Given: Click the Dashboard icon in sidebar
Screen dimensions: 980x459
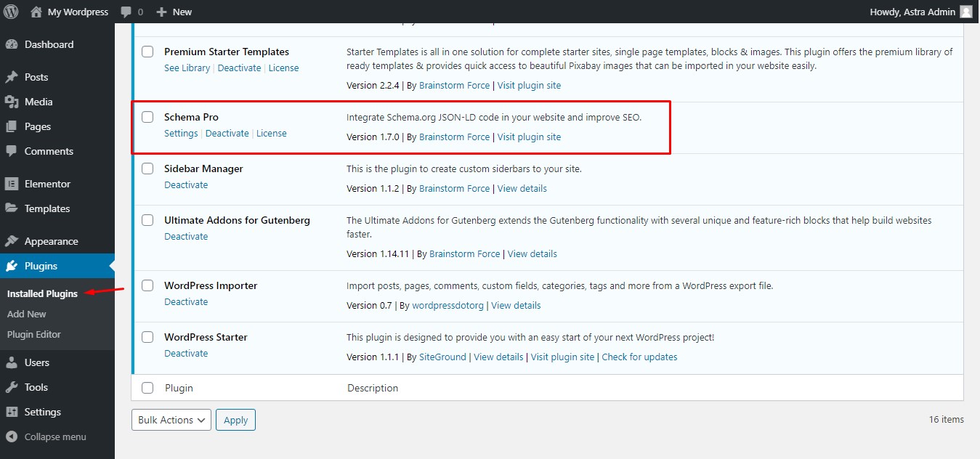Looking at the screenshot, I should click(x=14, y=44).
